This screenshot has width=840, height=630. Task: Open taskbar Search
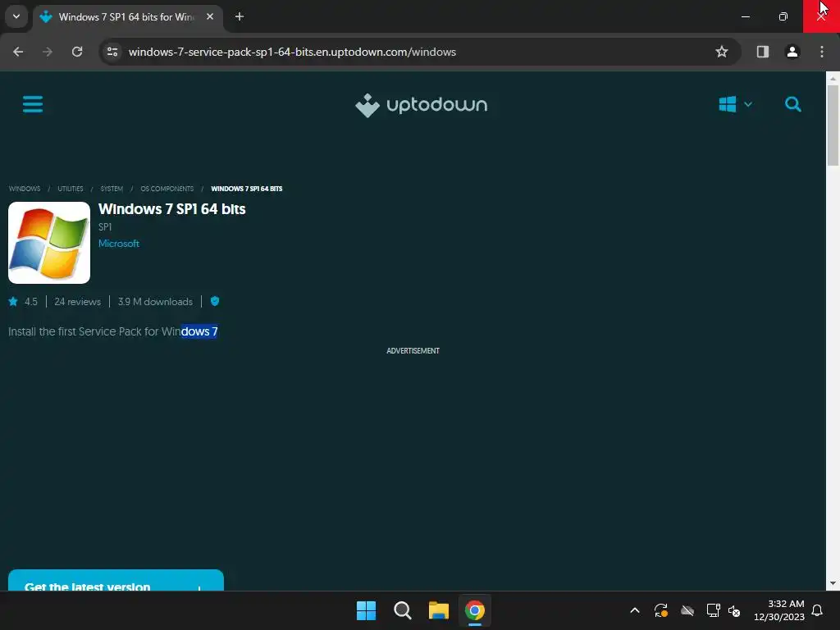click(x=402, y=610)
